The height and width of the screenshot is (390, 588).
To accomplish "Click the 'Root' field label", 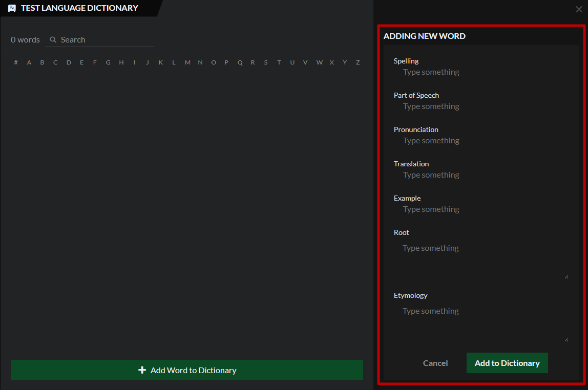I will (401, 232).
